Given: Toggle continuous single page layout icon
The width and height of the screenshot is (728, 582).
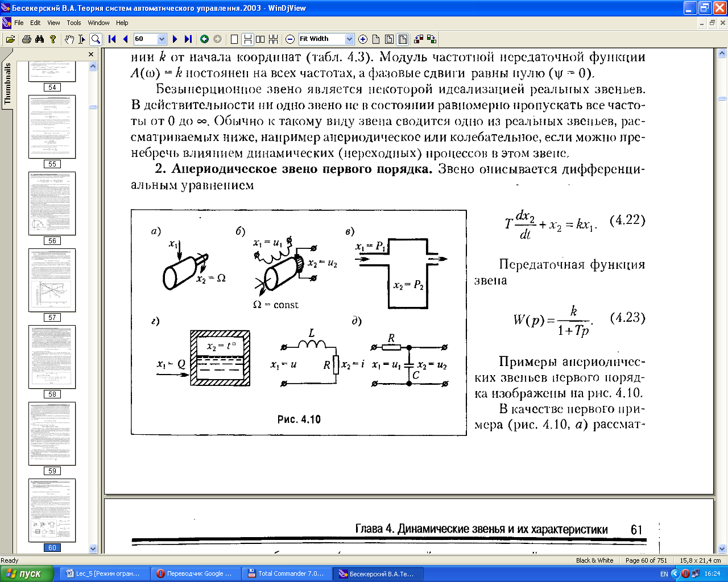Looking at the screenshot, I should click(x=247, y=39).
